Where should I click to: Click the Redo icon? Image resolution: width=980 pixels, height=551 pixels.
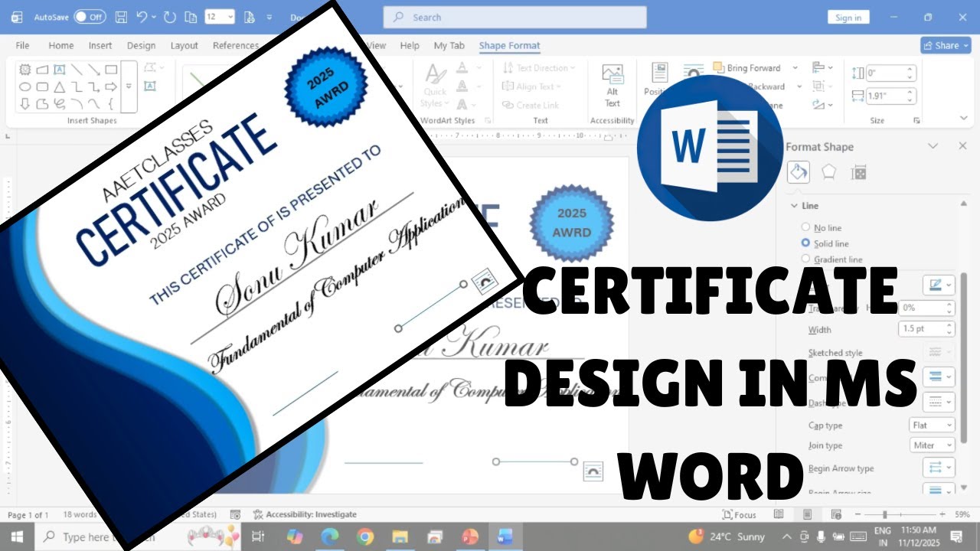(169, 16)
